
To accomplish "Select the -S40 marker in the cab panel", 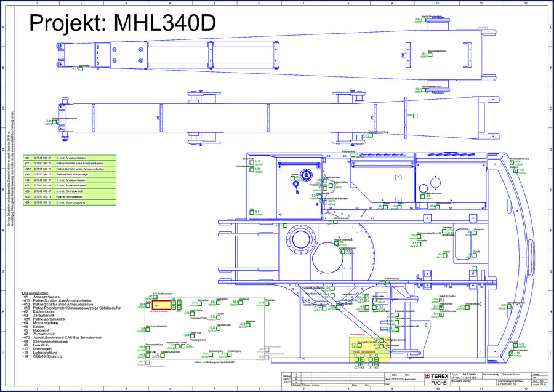I will tap(211, 354).
